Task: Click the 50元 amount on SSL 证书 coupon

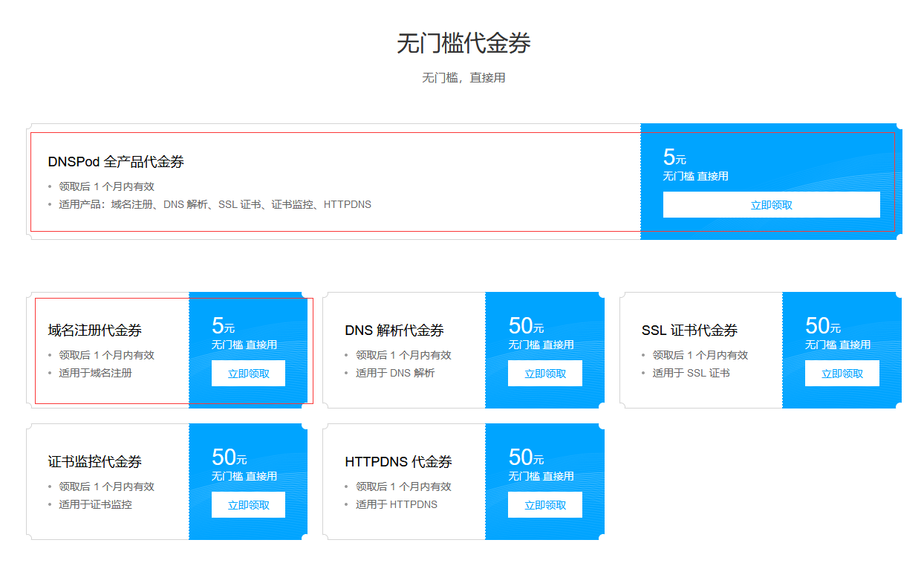Action: (823, 326)
